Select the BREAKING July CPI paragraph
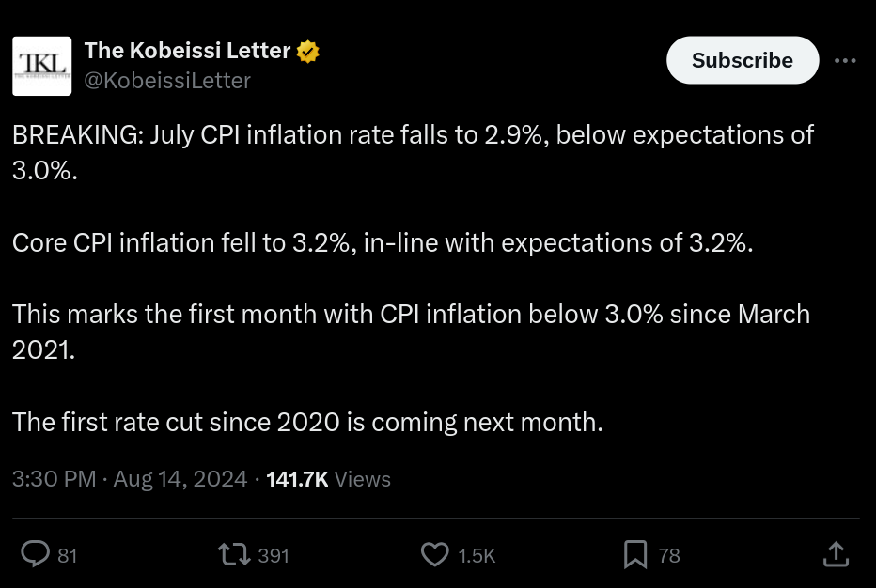This screenshot has height=588, width=876. [413, 152]
